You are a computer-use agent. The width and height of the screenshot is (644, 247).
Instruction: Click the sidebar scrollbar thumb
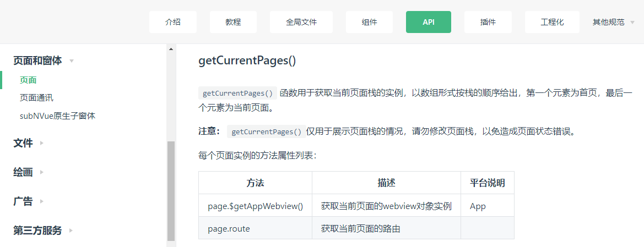171,191
